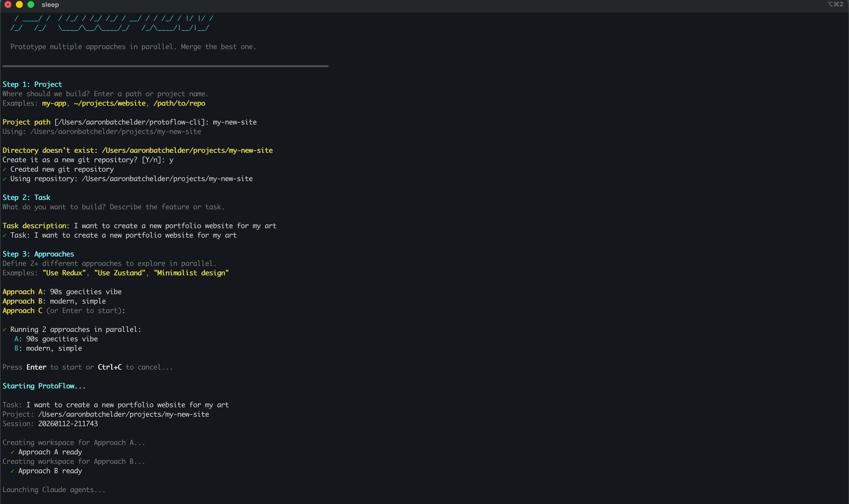The height and width of the screenshot is (504, 849).
Task: Click the "Step 1: Project" heading
Action: tap(32, 84)
